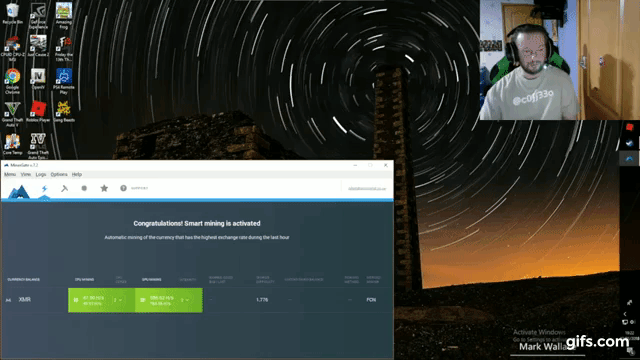
Task: Select the Google Chrome desktop icon
Action: [13, 81]
